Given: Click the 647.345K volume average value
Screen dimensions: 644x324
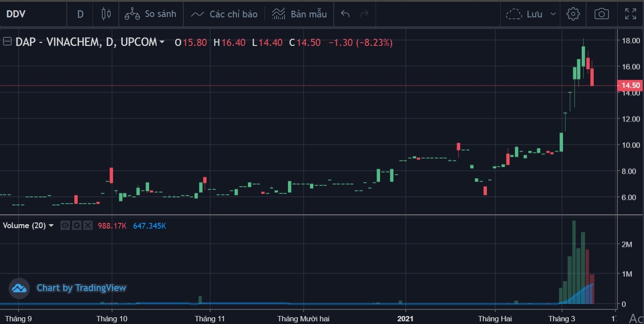Looking at the screenshot, I should (x=150, y=226).
